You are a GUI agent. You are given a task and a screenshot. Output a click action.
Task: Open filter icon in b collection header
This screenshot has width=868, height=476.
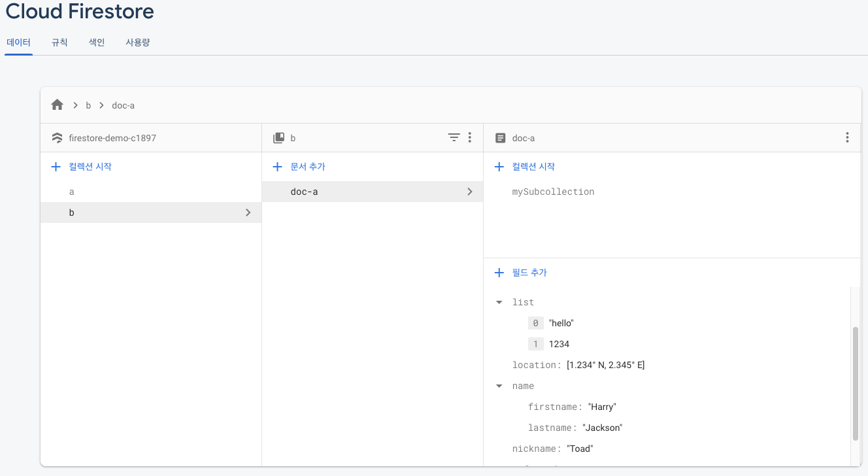tap(454, 137)
